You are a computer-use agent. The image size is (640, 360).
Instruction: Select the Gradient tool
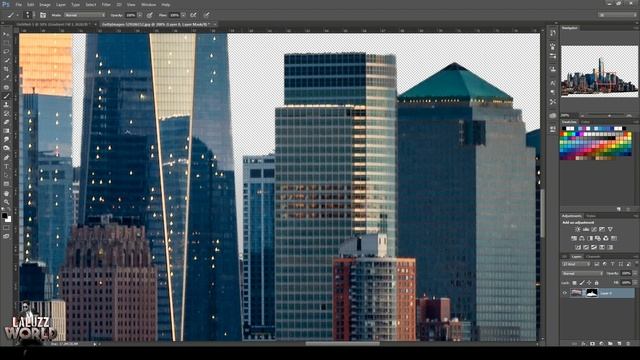pos(6,131)
